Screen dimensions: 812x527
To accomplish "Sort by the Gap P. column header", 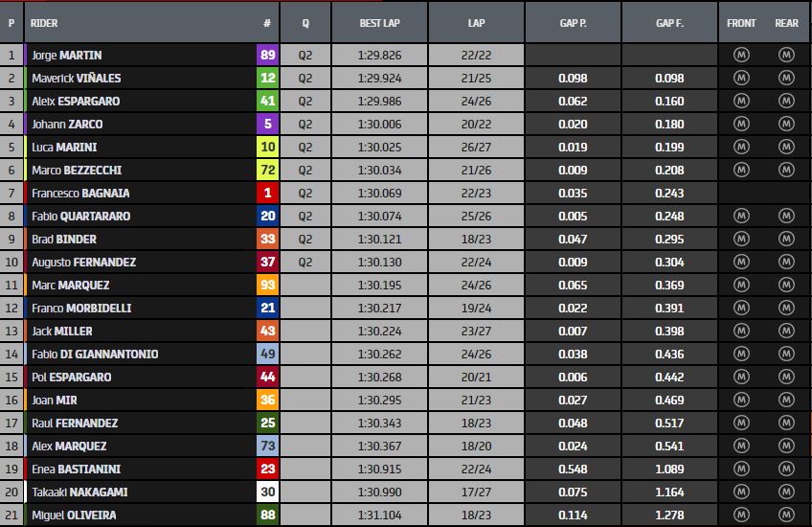I will 573,22.
